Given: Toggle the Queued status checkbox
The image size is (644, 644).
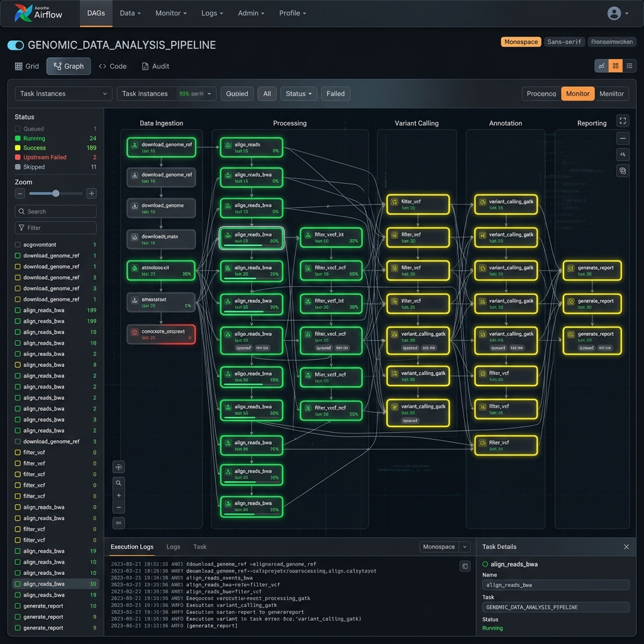Looking at the screenshot, I should pos(18,128).
